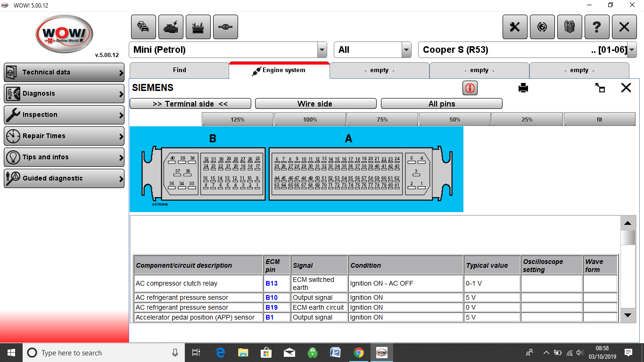Click the table scrollbar up arrow
This screenshot has width=644, height=362.
(x=627, y=223)
